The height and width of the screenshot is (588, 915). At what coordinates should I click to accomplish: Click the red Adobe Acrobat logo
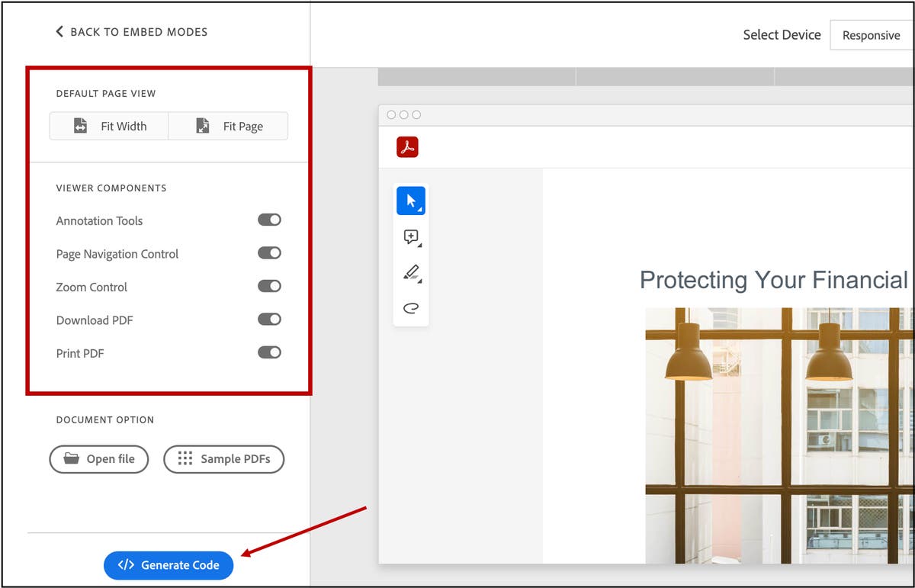[x=407, y=147]
